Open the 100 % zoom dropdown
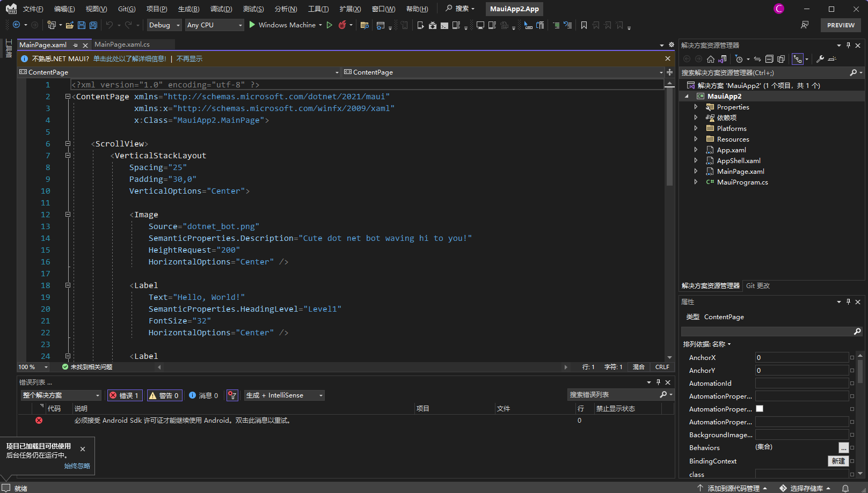The image size is (868, 493). coord(33,367)
